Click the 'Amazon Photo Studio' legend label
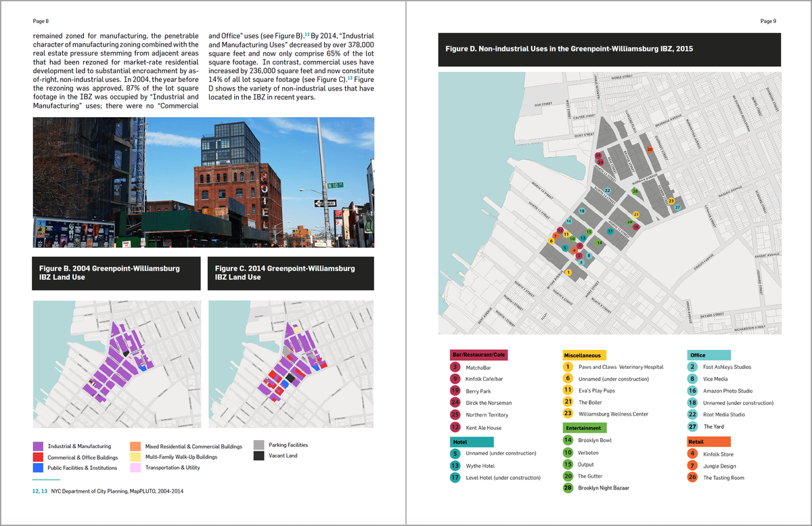 (727, 391)
